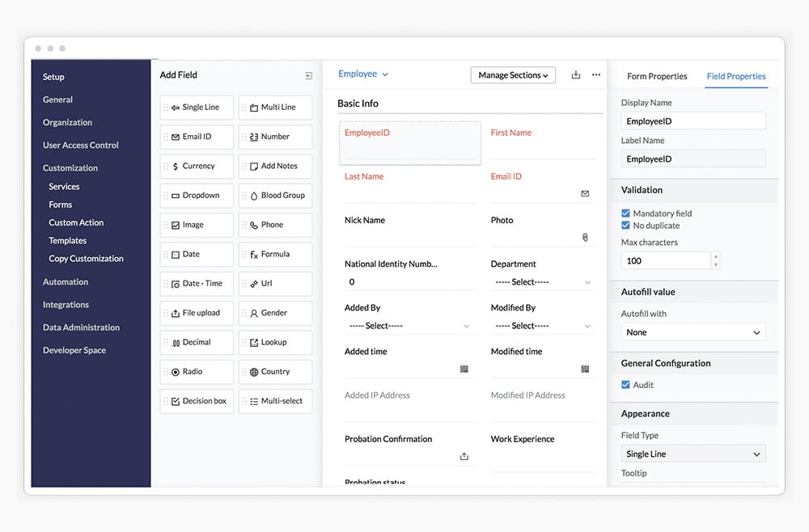809x532 pixels.
Task: Add a File upload field
Action: (197, 313)
